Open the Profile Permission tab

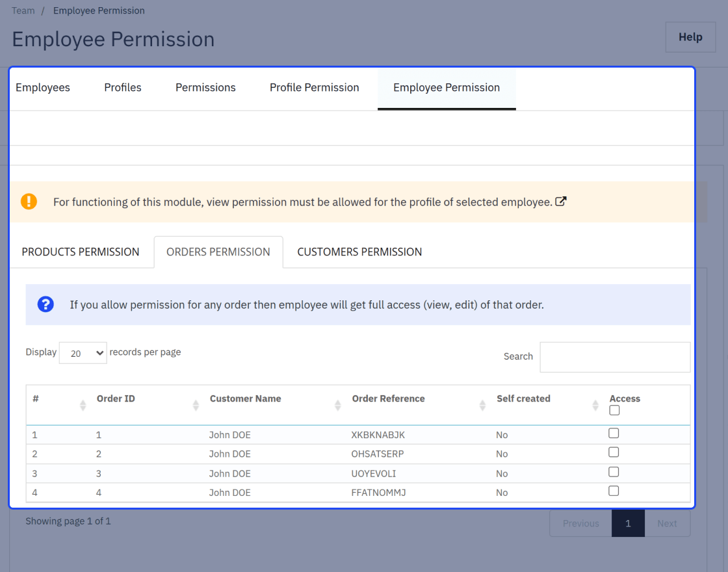coord(315,87)
